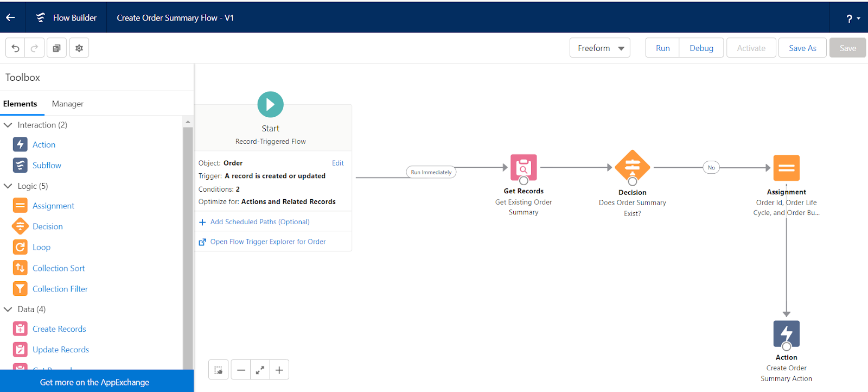The width and height of the screenshot is (868, 392).
Task: Switch to the Manager tab
Action: coord(68,104)
